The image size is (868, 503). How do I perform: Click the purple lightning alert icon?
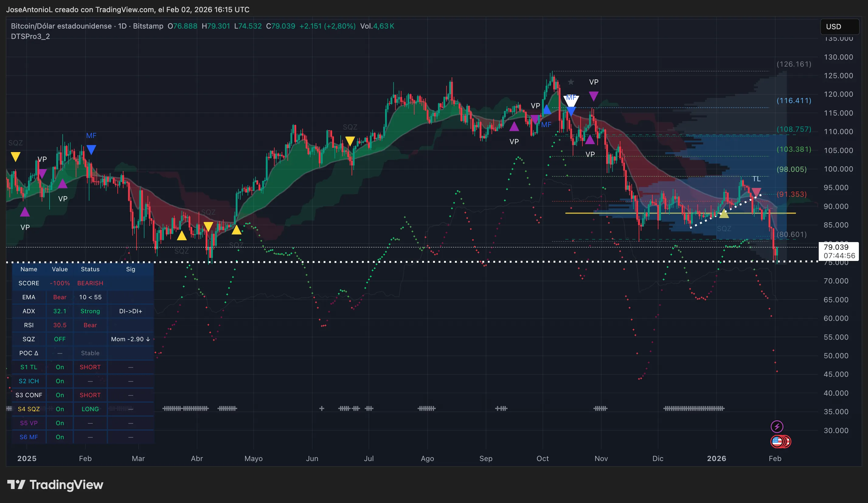[777, 427]
